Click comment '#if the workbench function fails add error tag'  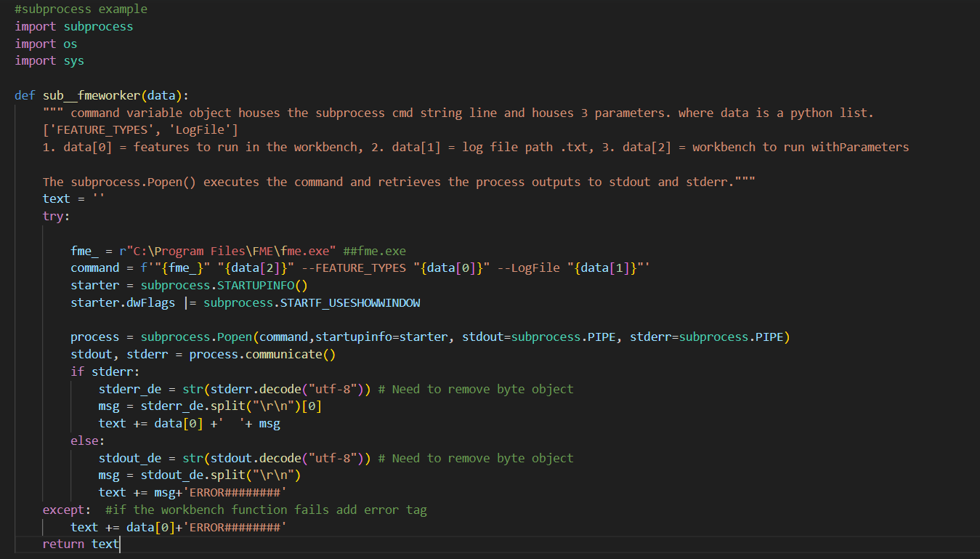266,510
